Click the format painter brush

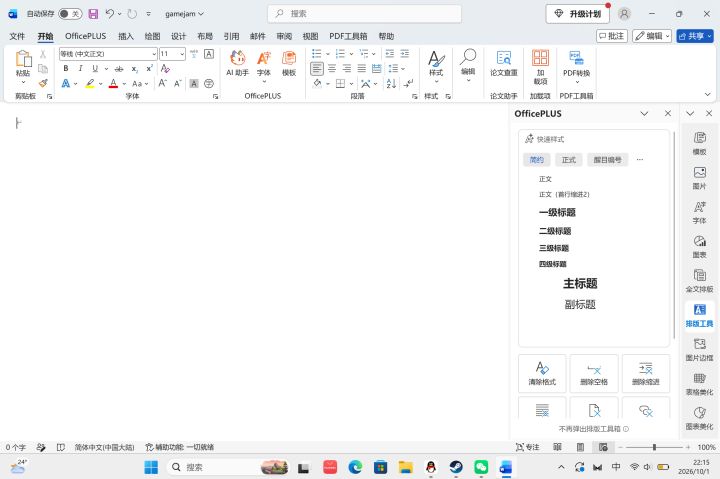coord(43,83)
